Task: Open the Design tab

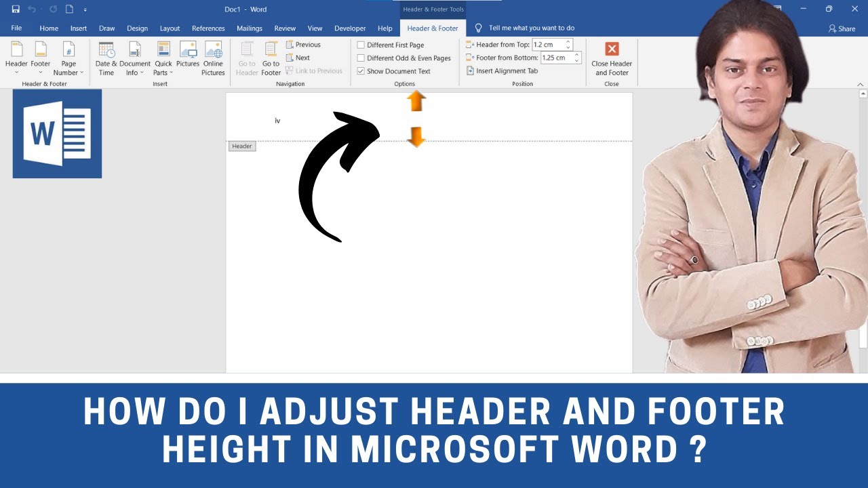Action: click(137, 28)
